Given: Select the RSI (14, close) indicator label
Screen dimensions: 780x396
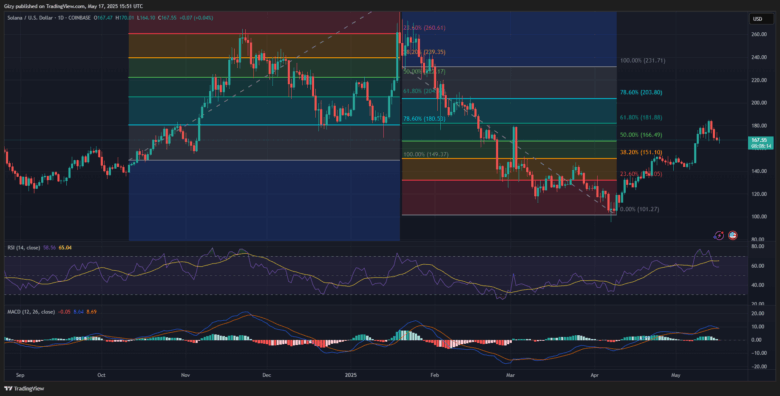Looking at the screenshot, I should coord(23,247).
